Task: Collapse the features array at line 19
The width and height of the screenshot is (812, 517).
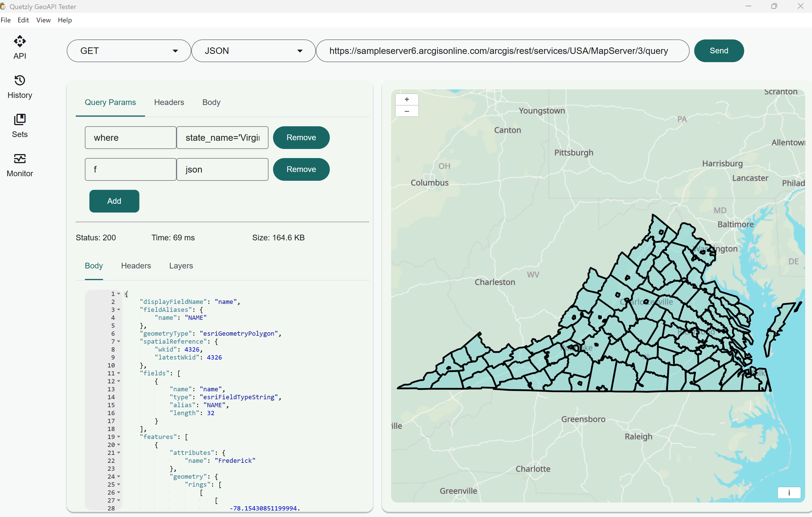Action: click(x=119, y=437)
